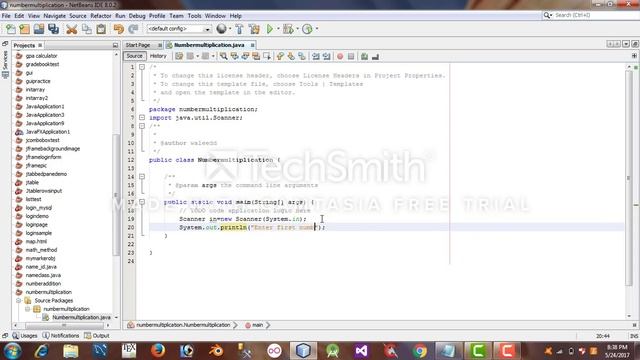This screenshot has height=360, width=640.
Task: Click the Toggle Bookmark editor icon
Action: [x=302, y=56]
